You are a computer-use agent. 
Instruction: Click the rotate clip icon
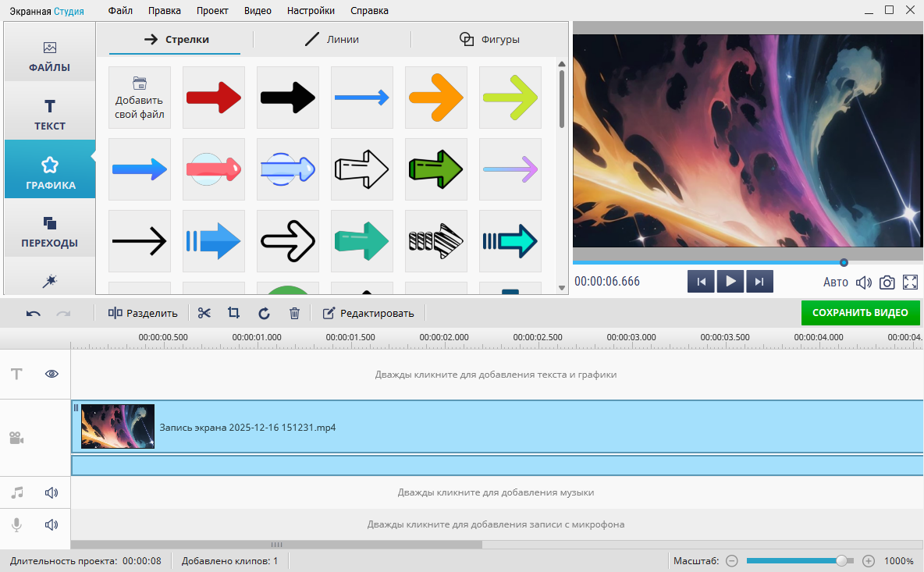[x=264, y=314]
